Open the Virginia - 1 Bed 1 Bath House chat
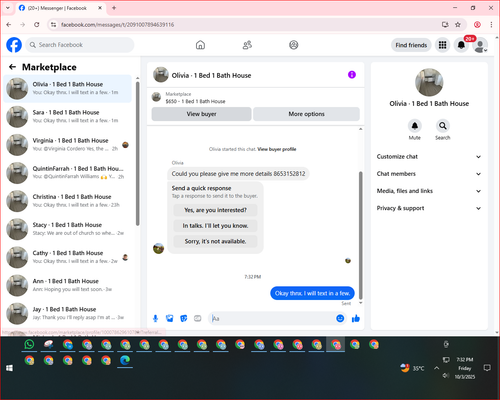This screenshot has height=400, width=500. (x=68, y=145)
